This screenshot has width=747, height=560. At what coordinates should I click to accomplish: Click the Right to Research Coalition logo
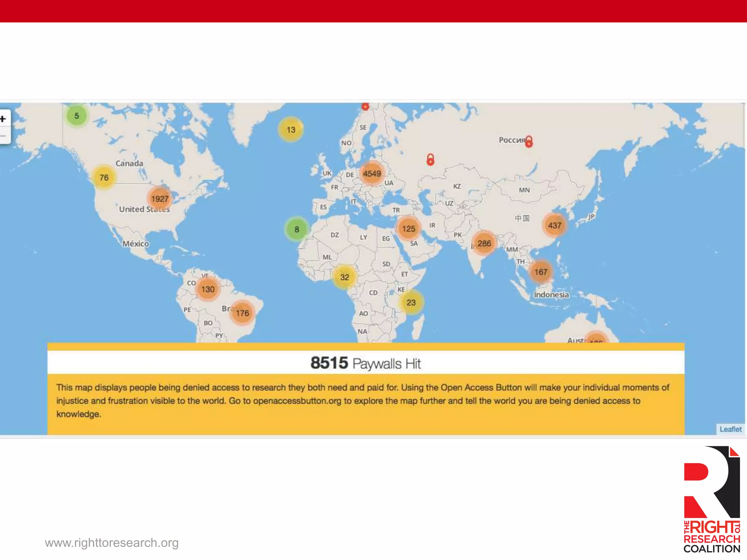point(712,499)
